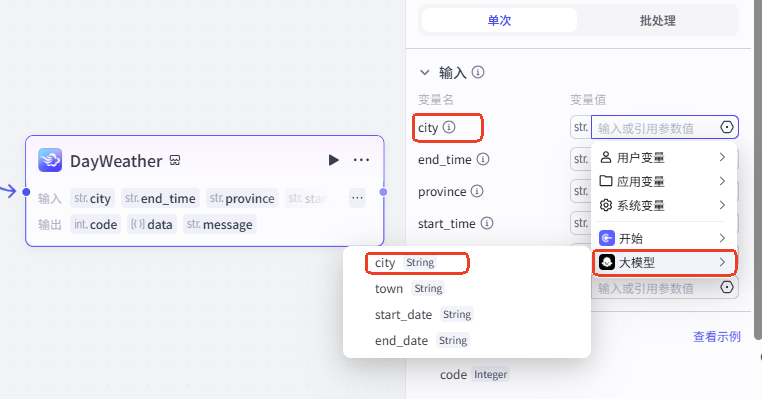Image resolution: width=762 pixels, height=399 pixels.
Task: Expand 应用变量 submenu
Action: click(664, 181)
